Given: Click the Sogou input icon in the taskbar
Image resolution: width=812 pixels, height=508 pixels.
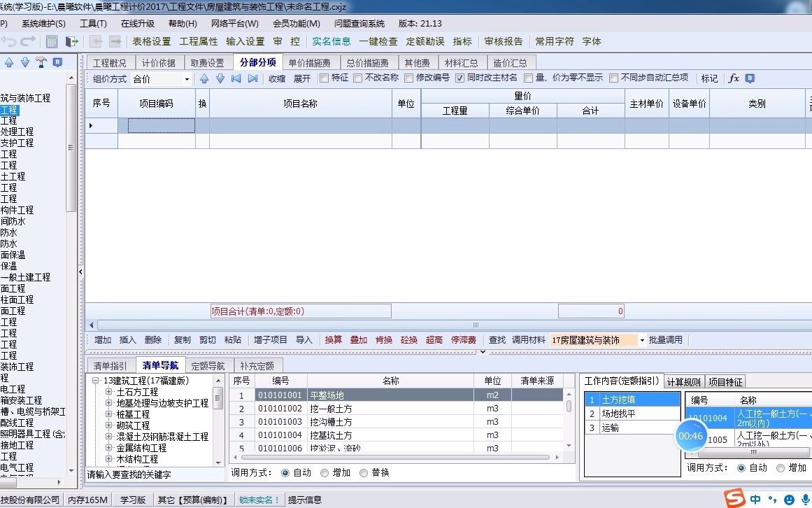Looking at the screenshot, I should click(x=736, y=498).
